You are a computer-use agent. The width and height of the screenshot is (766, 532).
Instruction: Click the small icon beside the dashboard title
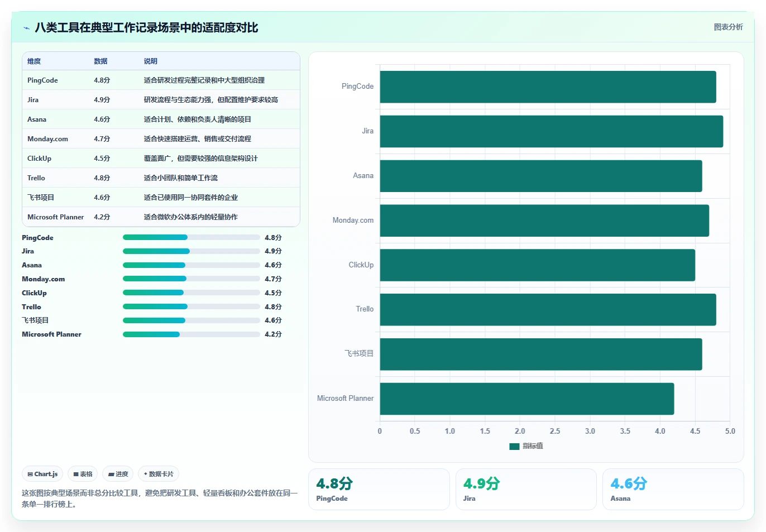[26, 28]
